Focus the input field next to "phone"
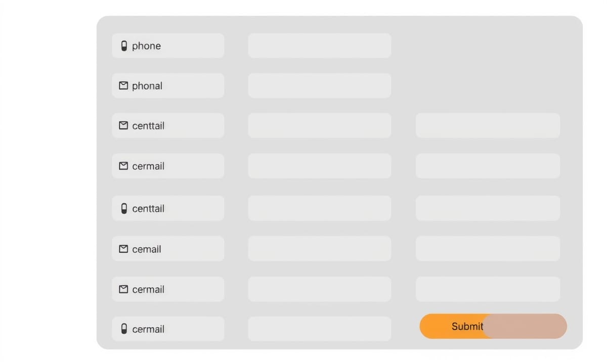 coord(319,46)
